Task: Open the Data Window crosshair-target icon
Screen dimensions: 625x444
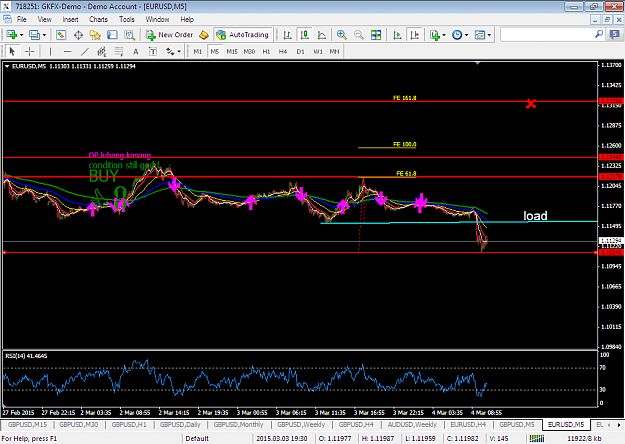Action: (78, 35)
